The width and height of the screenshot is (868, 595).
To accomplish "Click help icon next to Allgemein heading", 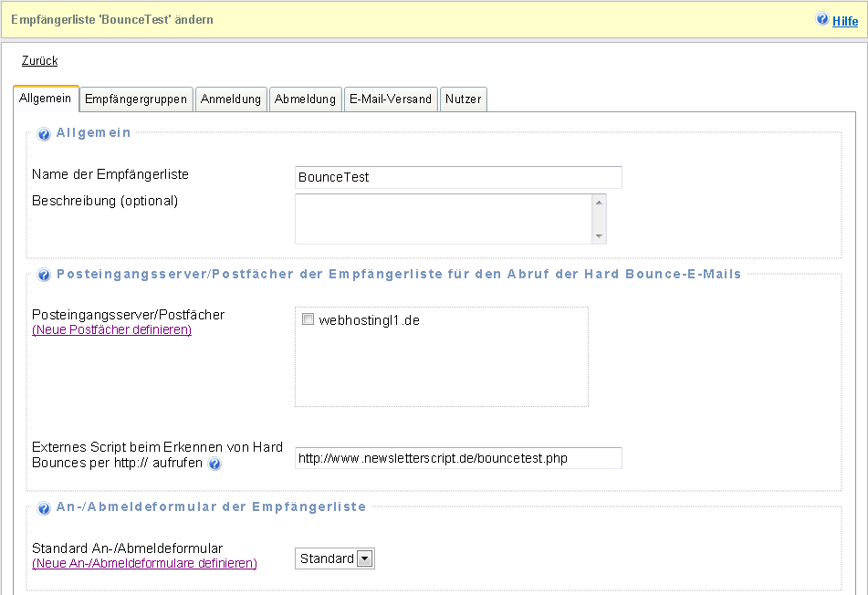I will [x=44, y=134].
